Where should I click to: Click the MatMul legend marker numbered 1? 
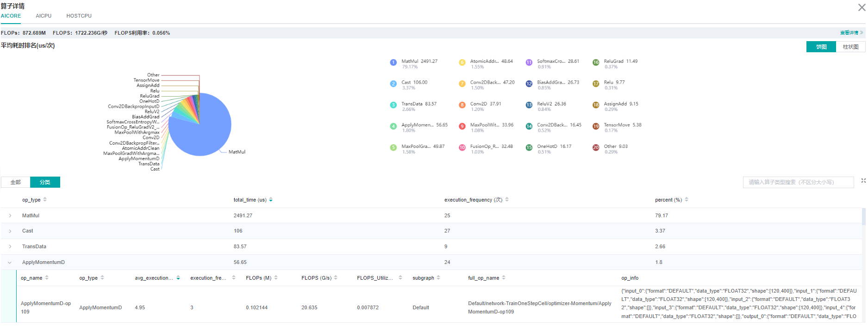pos(393,62)
